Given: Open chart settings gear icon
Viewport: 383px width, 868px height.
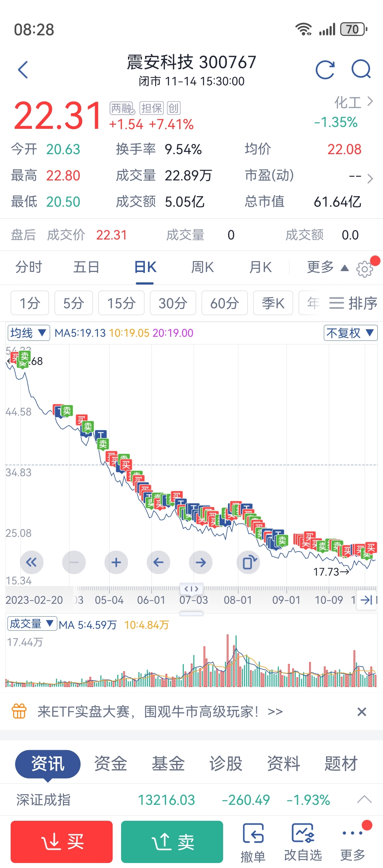Looking at the screenshot, I should (365, 269).
